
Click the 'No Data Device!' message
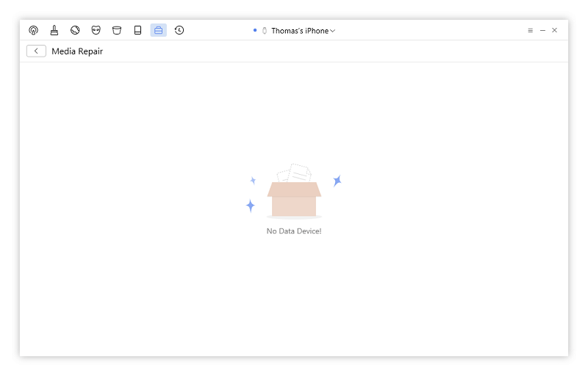294,231
